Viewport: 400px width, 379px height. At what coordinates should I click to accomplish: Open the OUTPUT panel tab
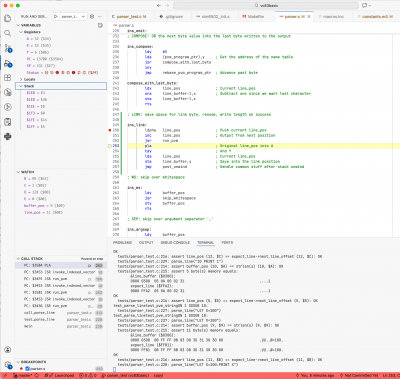(146, 243)
